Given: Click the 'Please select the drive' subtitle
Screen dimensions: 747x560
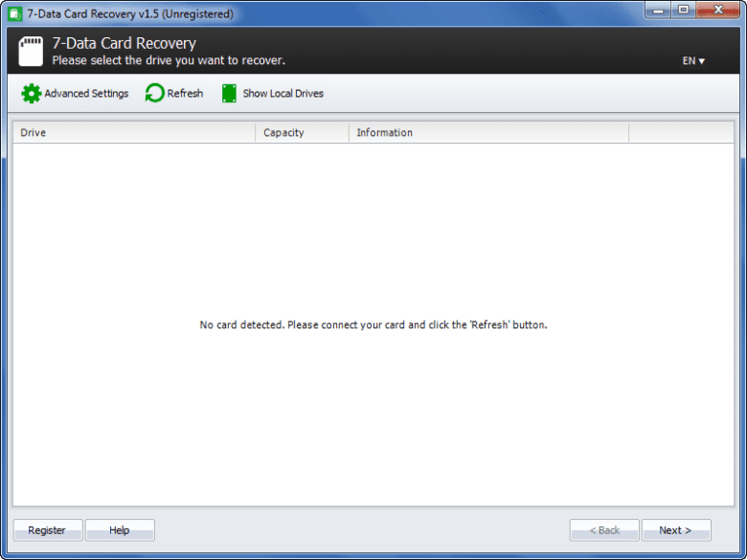Looking at the screenshot, I should point(169,60).
